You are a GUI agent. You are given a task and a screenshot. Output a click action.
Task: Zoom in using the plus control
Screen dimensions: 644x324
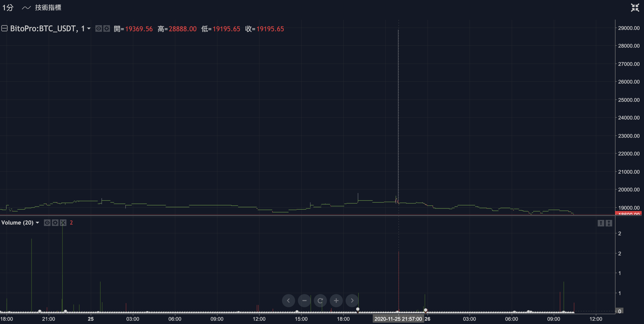pos(336,300)
